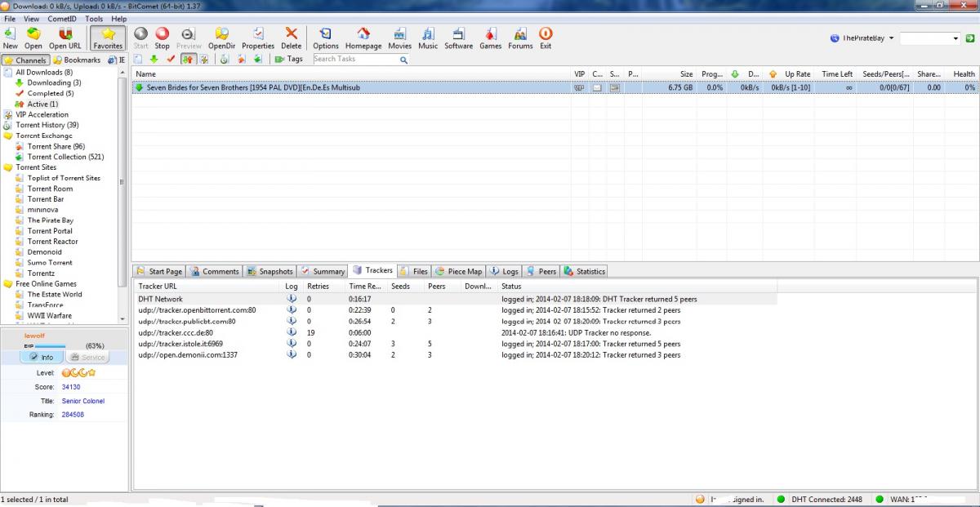Open the BitComet Forums icon

click(520, 37)
